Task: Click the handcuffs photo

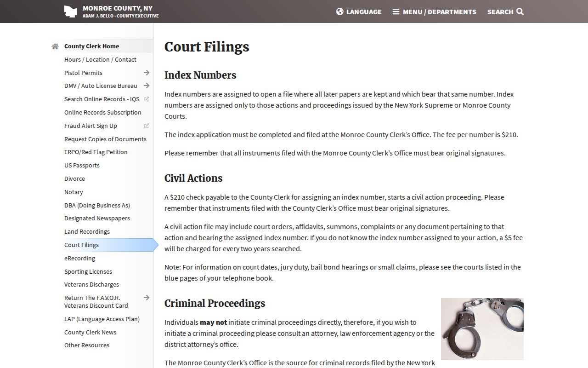Action: tap(482, 329)
